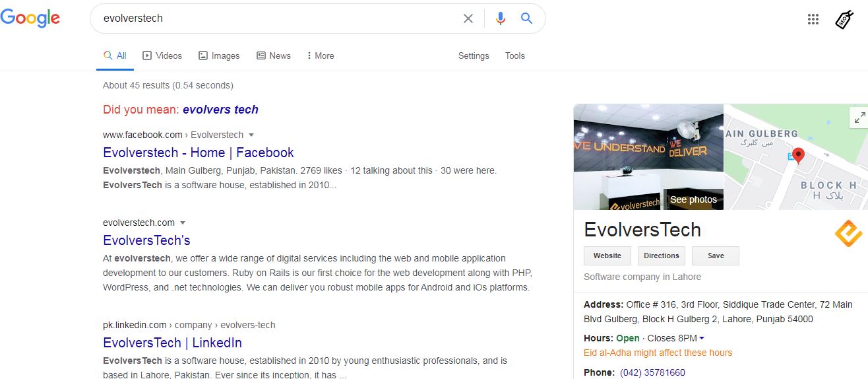
Task: Open dropdown arrow beside facebook.com result
Action: pos(251,135)
